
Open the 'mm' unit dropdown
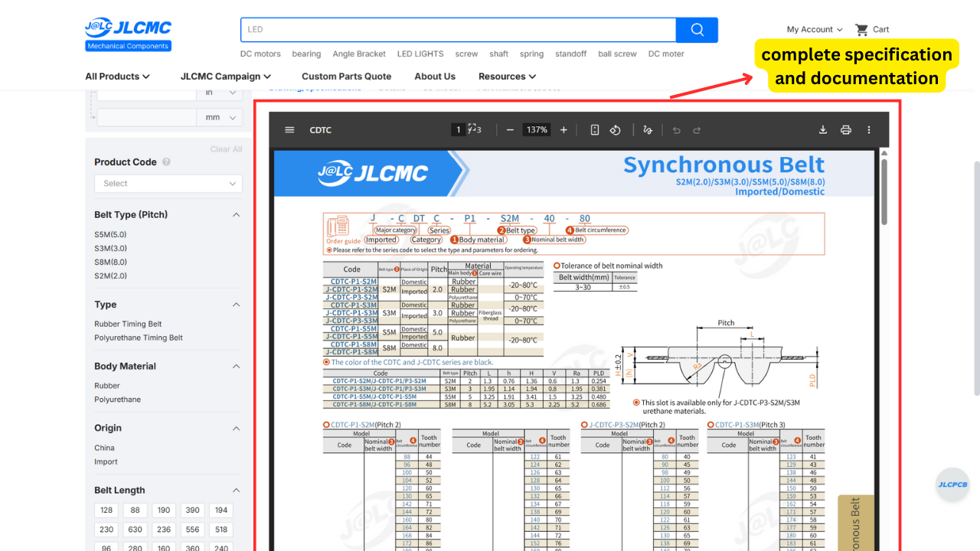220,117
